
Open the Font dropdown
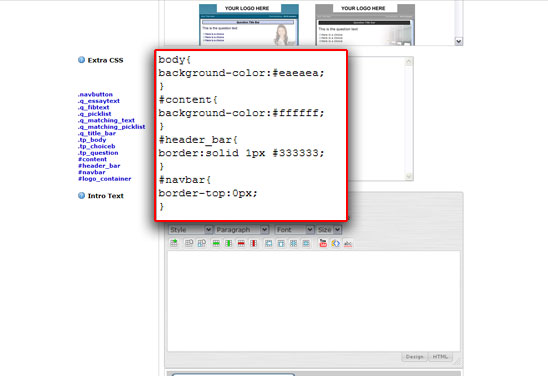[x=294, y=230]
